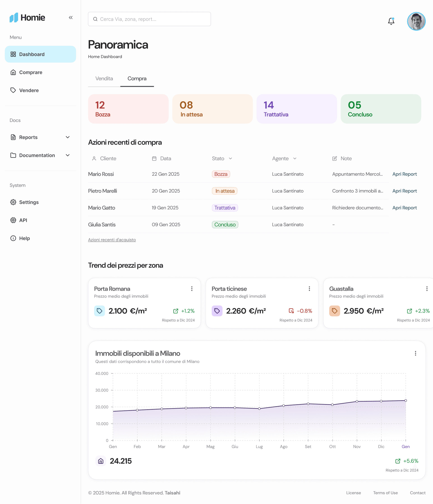Open the 05 Concluso status card

tap(381, 109)
